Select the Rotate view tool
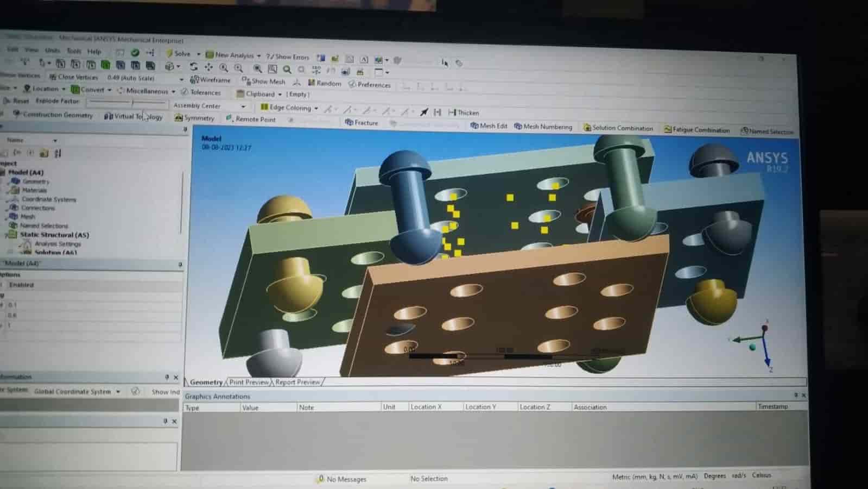 (x=193, y=67)
